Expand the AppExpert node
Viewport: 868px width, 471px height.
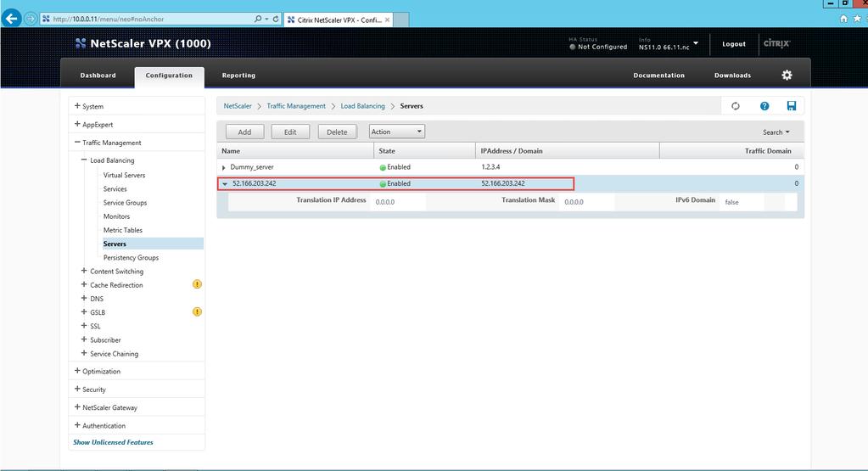pos(77,124)
